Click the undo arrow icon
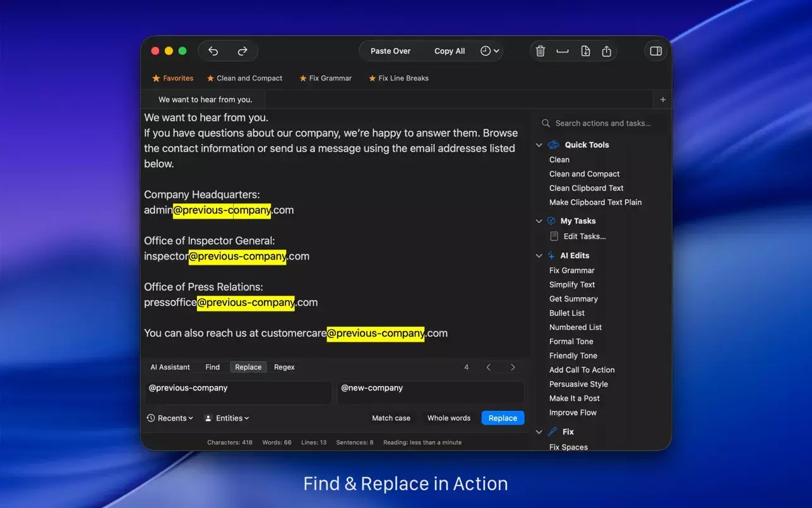The height and width of the screenshot is (508, 812). point(213,51)
